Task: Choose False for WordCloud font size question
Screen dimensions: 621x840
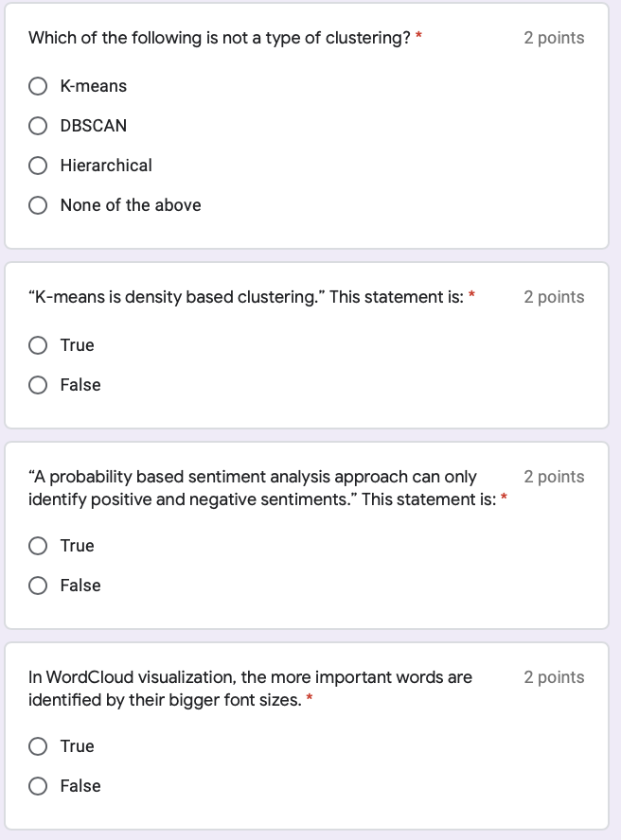Action: click(x=38, y=785)
